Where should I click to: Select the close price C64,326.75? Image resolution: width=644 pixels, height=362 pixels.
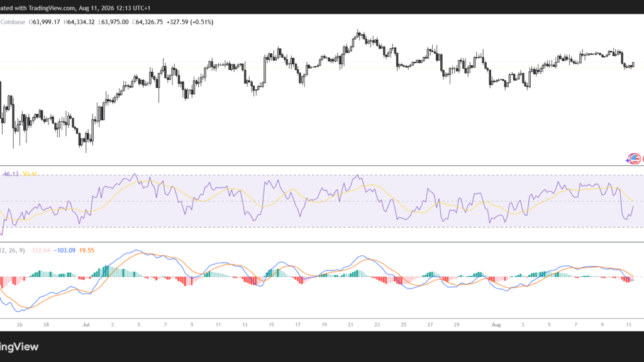pos(147,22)
